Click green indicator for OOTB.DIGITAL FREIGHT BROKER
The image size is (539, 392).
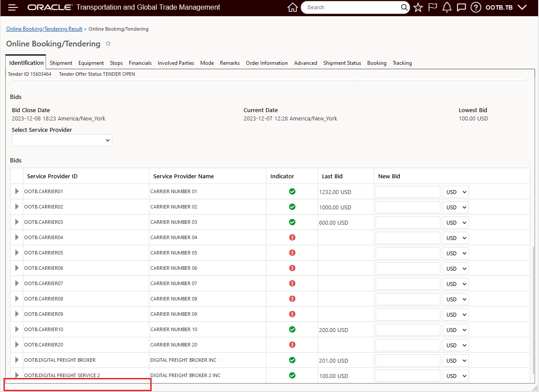pos(292,360)
